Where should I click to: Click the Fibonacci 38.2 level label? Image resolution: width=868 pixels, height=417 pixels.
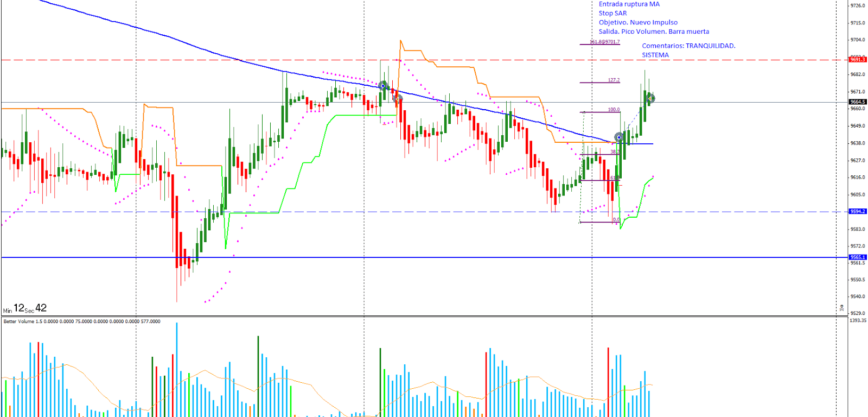point(614,152)
